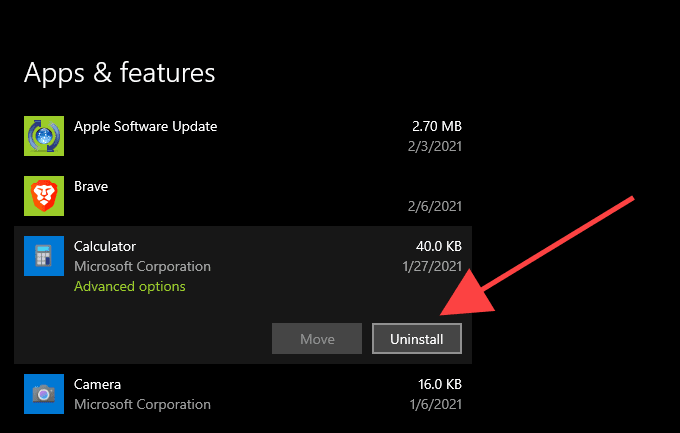680x433 pixels.
Task: Click Microsoft Corporation under Calculator
Action: (x=142, y=266)
